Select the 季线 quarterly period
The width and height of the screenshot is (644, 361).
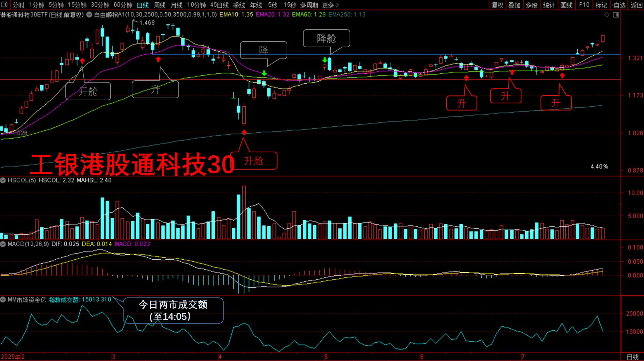[x=239, y=5]
